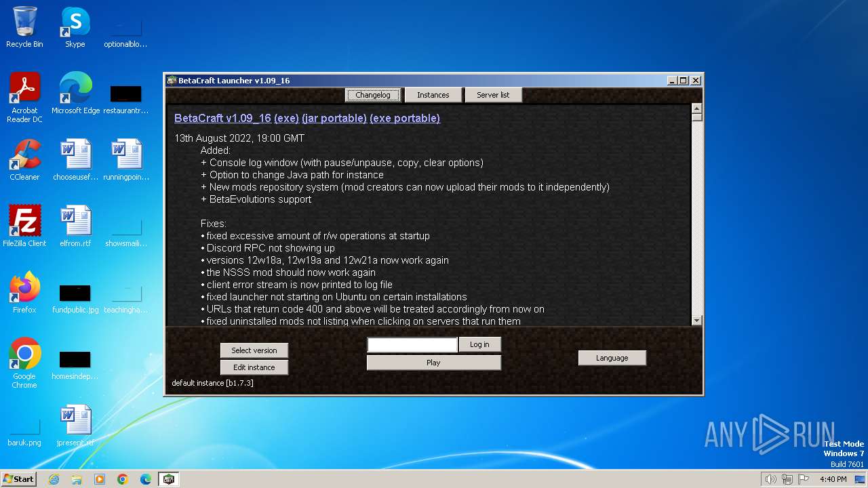868x488 pixels.
Task: Open the network tray icon
Action: pos(787,479)
